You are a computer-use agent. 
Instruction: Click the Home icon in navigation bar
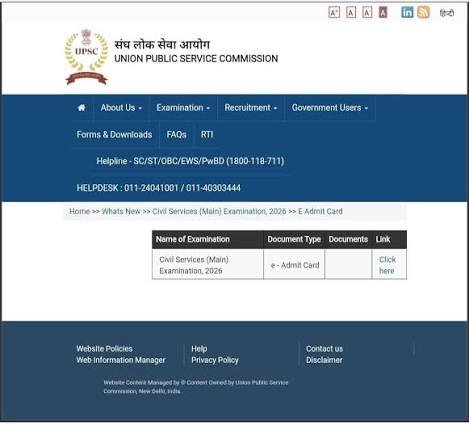[x=81, y=108]
